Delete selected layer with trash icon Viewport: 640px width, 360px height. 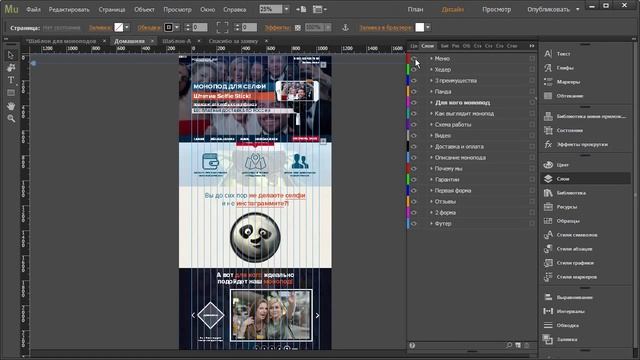[x=527, y=345]
